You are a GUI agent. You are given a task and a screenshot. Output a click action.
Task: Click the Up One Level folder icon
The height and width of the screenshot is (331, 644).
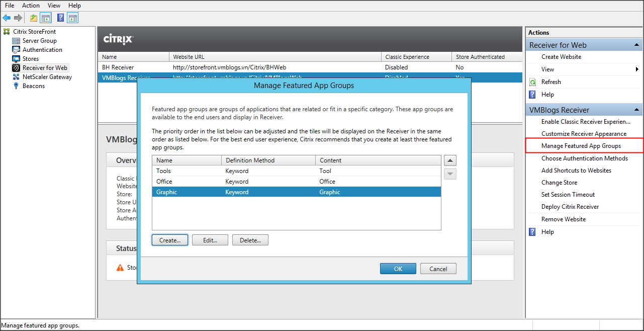tap(34, 18)
